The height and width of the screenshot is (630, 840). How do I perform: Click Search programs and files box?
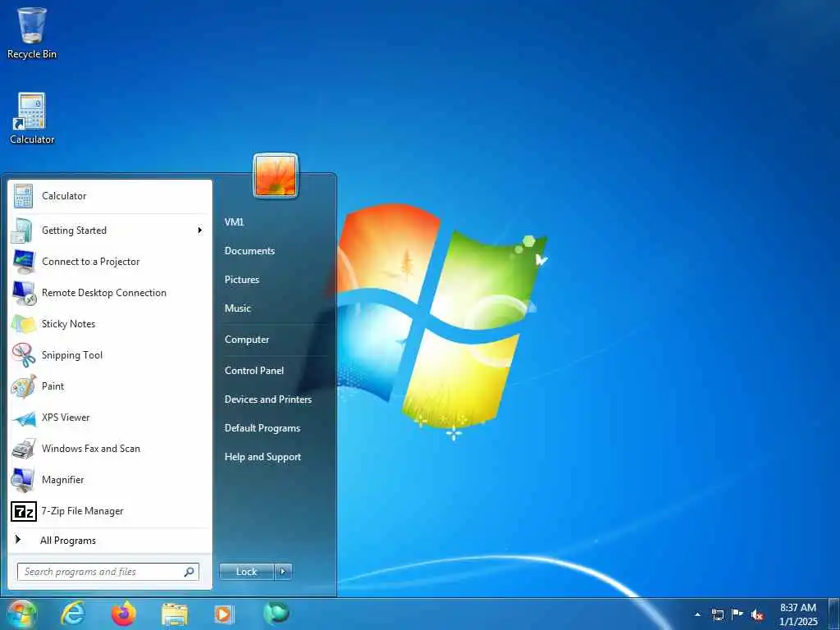[x=108, y=572]
